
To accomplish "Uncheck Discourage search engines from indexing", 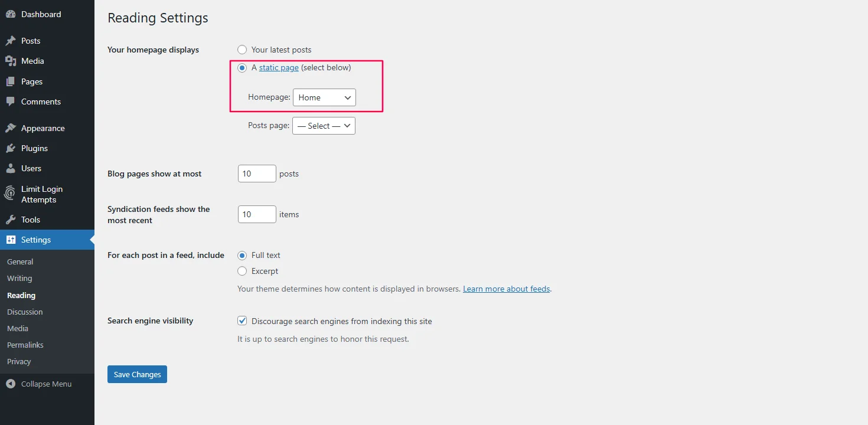I will pyautogui.click(x=242, y=321).
